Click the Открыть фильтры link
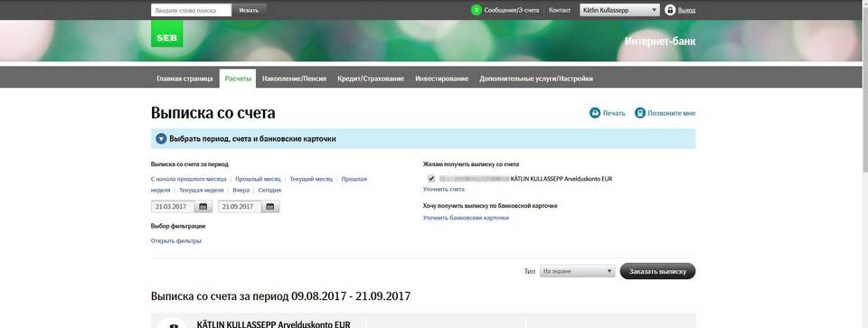The height and width of the screenshot is (328, 868). coord(176,241)
